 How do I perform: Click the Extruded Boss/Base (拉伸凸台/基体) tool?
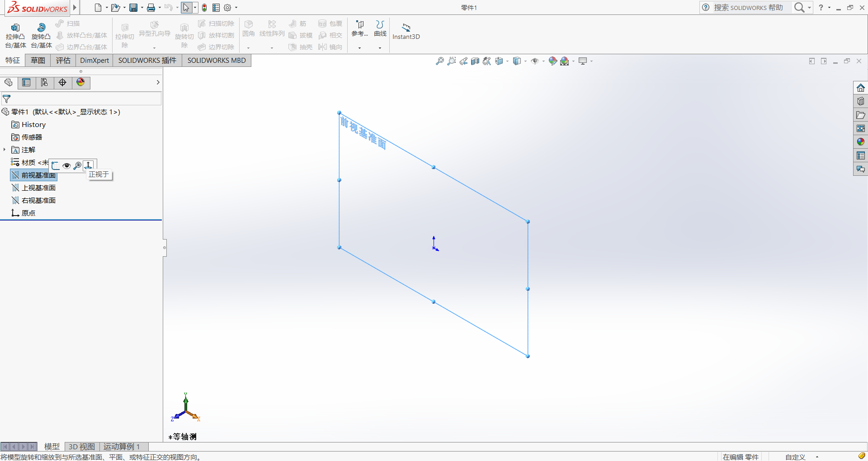[x=15, y=36]
